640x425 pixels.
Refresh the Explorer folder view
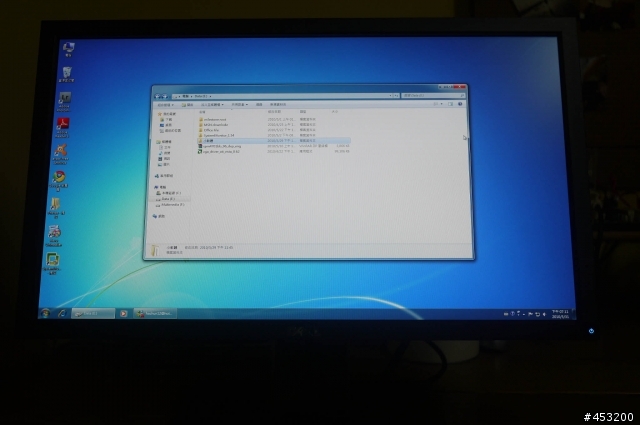point(396,96)
